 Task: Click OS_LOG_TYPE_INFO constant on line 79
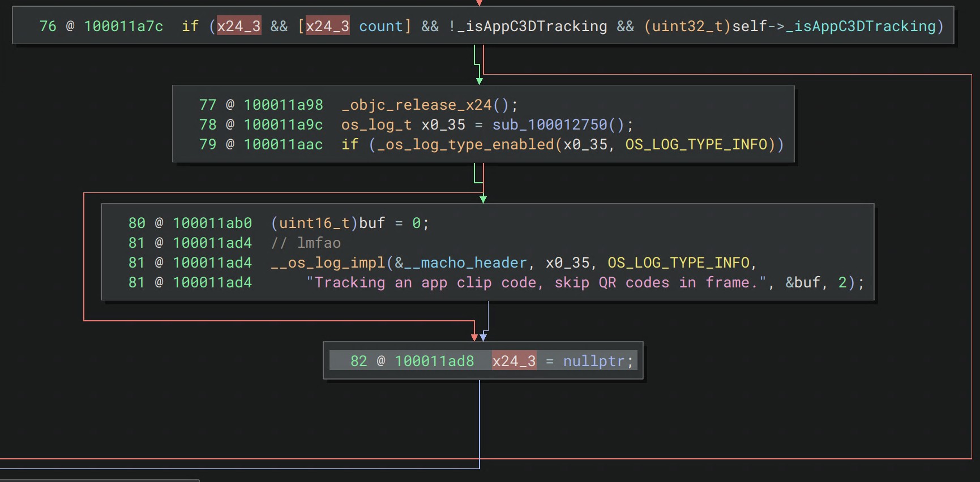(696, 144)
